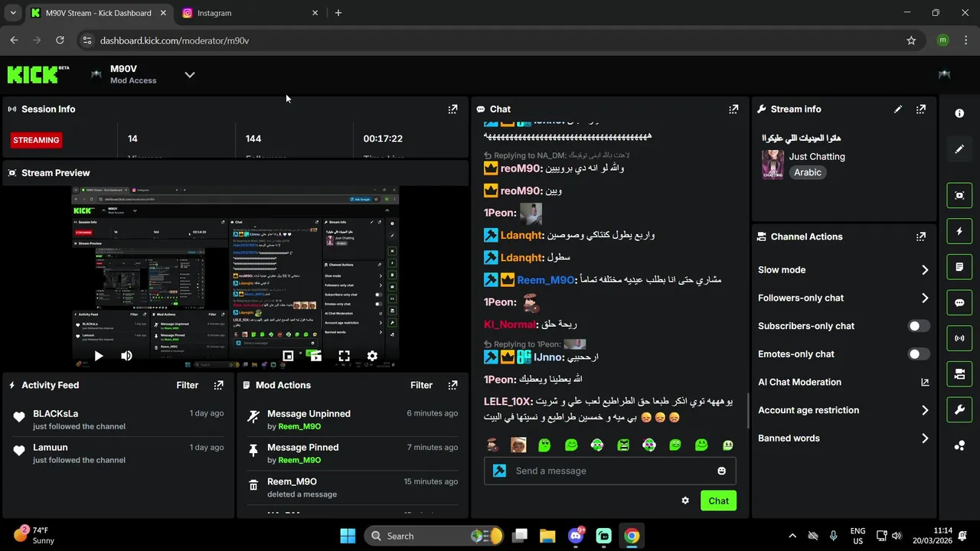This screenshot has height=551, width=980.
Task: Click the chat panel scrollbar
Action: (x=747, y=412)
